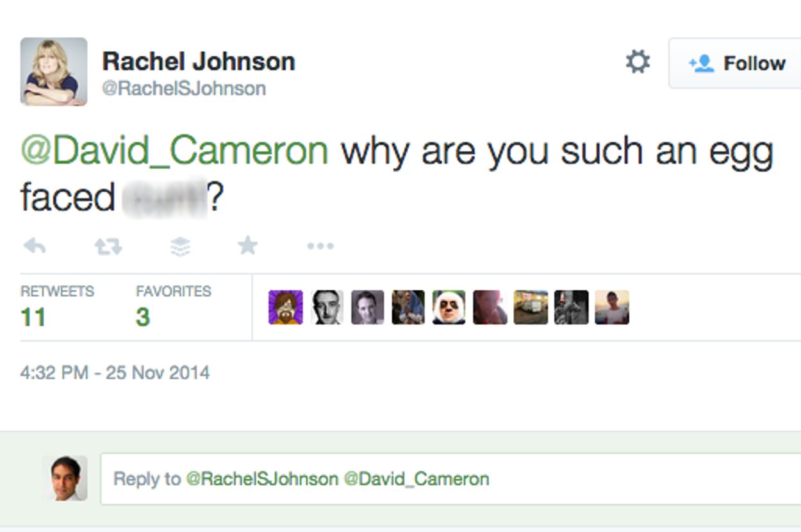The image size is (801, 532).
Task: View the 11 retweets list
Action: click(x=33, y=317)
